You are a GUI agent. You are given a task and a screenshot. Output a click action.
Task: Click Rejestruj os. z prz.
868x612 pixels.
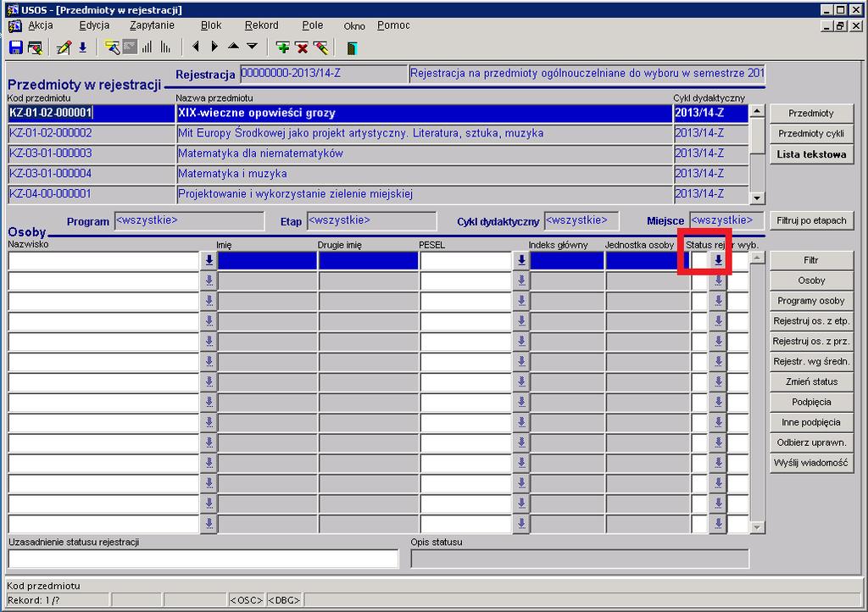(x=811, y=342)
